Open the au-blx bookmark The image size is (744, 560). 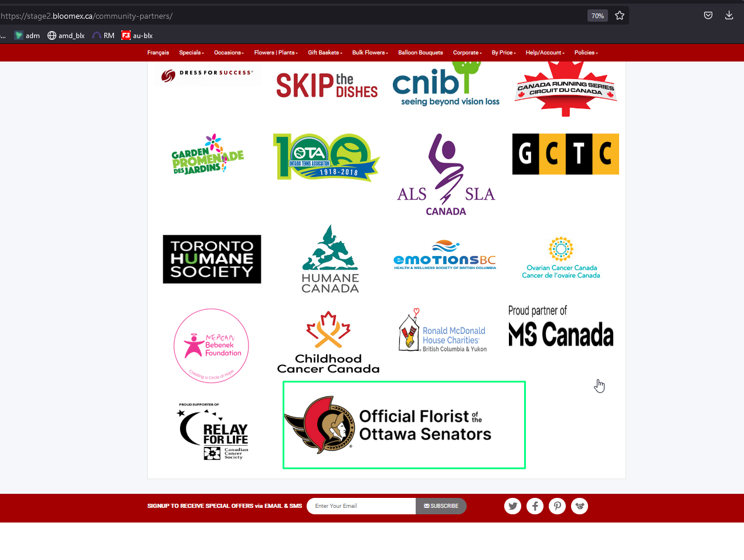(137, 36)
